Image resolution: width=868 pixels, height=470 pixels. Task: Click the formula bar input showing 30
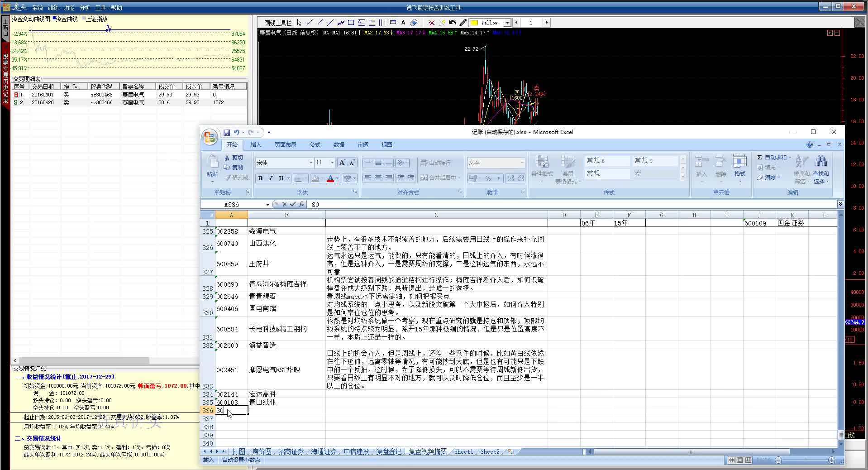(573, 205)
